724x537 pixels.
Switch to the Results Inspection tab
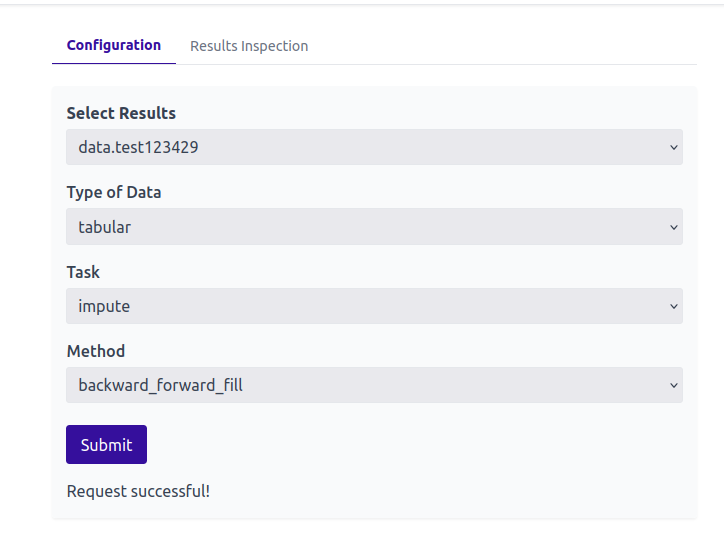pos(249,46)
